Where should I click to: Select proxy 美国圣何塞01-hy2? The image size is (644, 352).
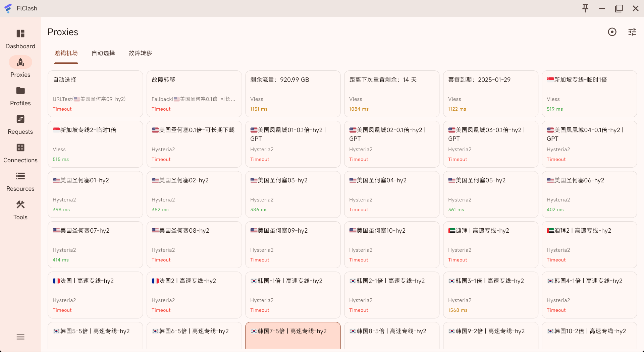[95, 194]
